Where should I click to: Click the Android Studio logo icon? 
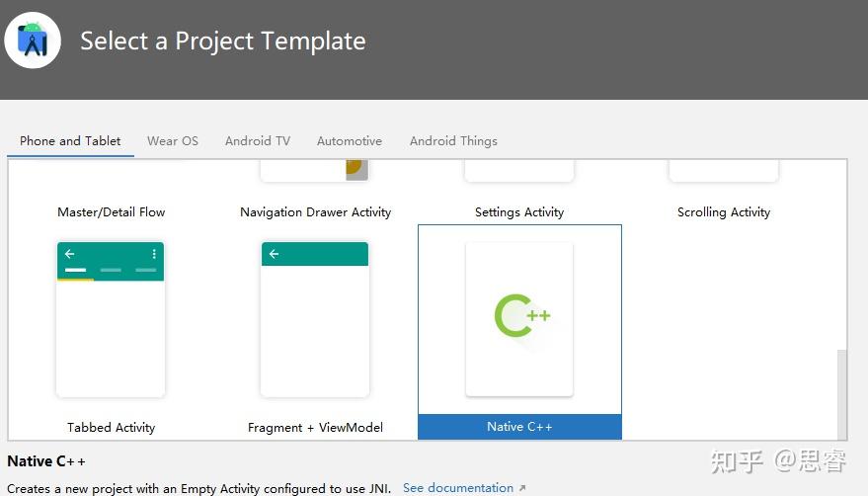point(33,41)
